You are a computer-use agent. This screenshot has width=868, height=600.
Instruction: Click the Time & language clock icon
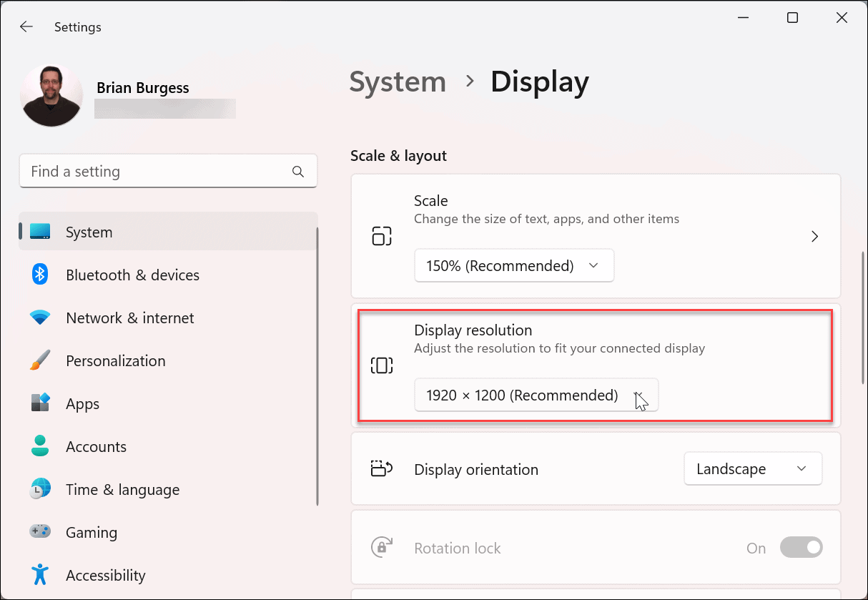(40, 489)
